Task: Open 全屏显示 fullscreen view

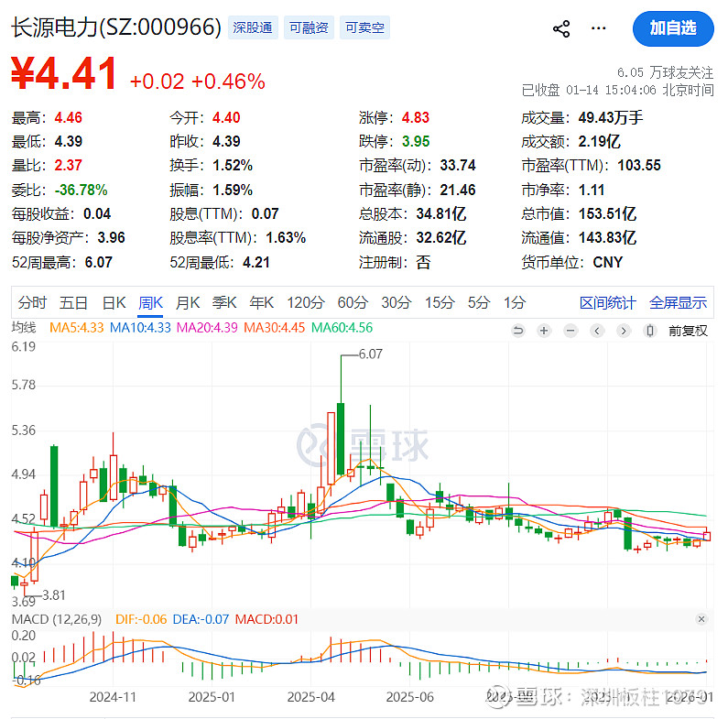Action: point(678,303)
